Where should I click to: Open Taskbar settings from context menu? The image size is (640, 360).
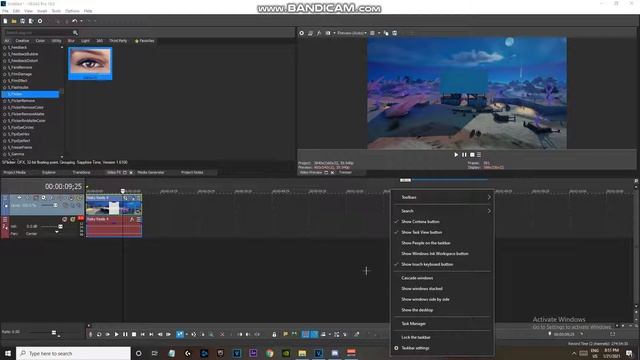pos(442,348)
